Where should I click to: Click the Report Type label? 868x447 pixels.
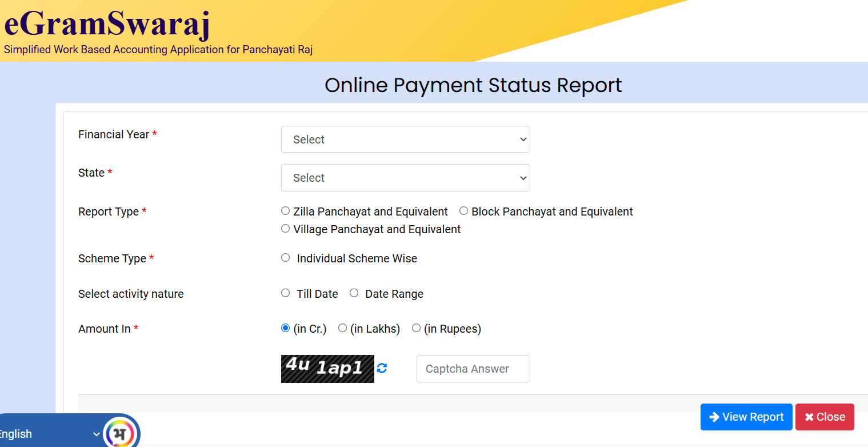(x=109, y=211)
